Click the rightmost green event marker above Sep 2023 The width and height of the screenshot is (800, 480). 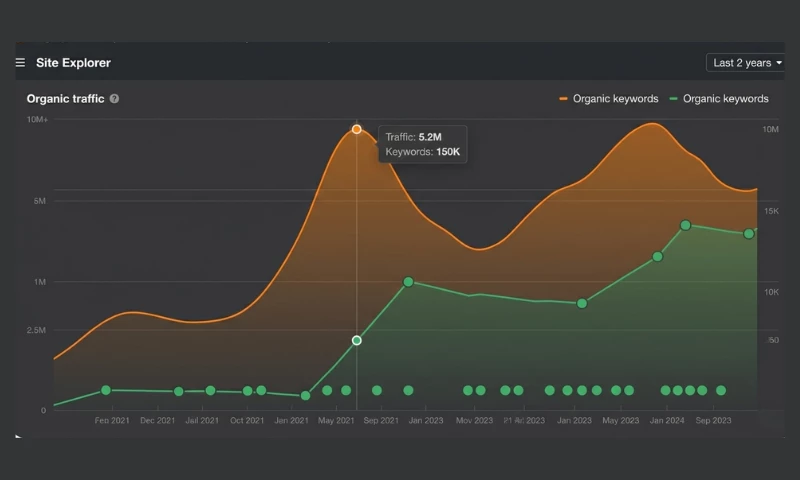(x=721, y=390)
